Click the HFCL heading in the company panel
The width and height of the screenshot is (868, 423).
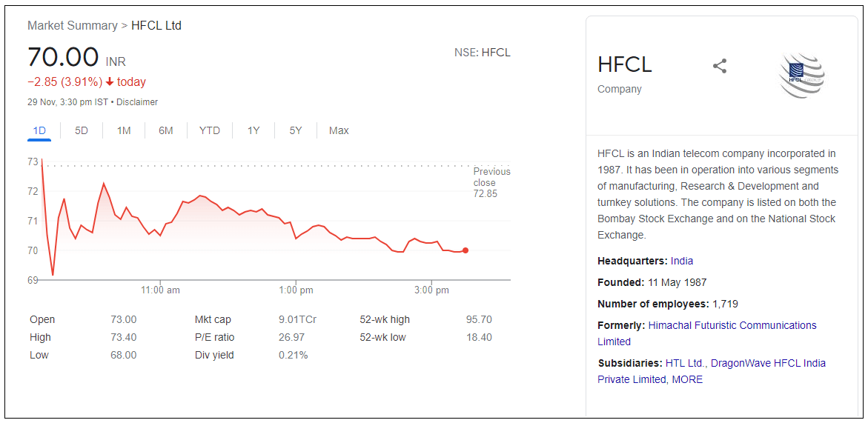(624, 64)
